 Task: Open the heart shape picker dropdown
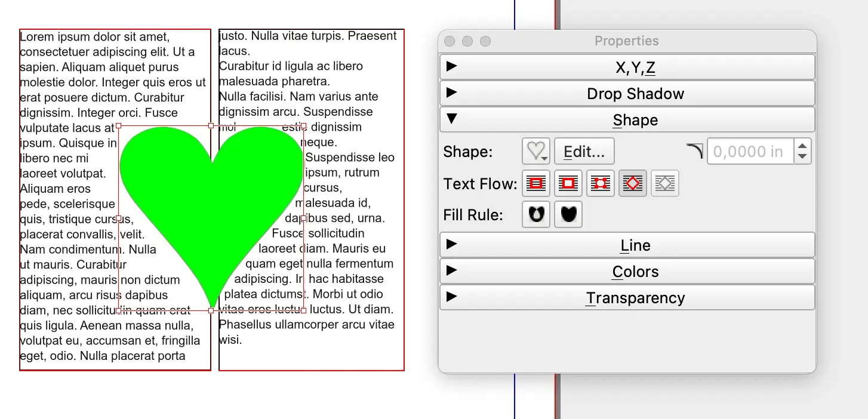coord(536,152)
